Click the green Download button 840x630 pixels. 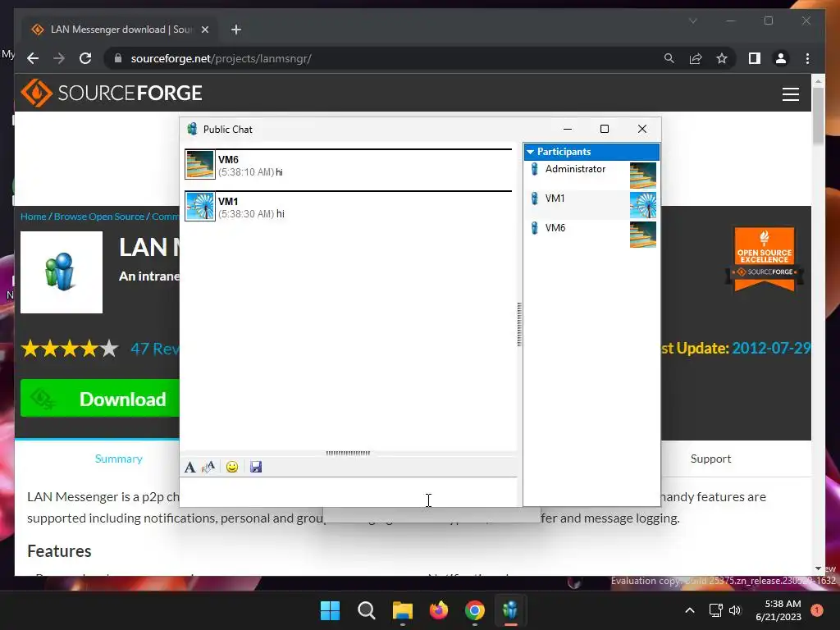coord(99,399)
